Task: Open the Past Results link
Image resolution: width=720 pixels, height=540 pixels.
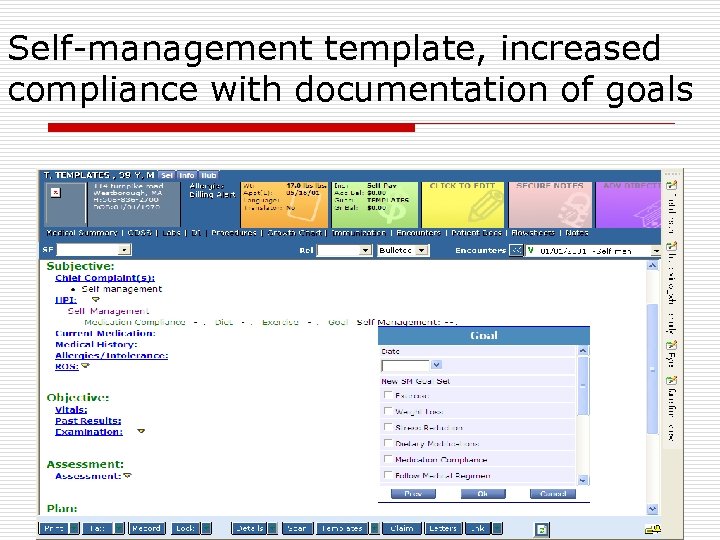Action: tap(88, 421)
